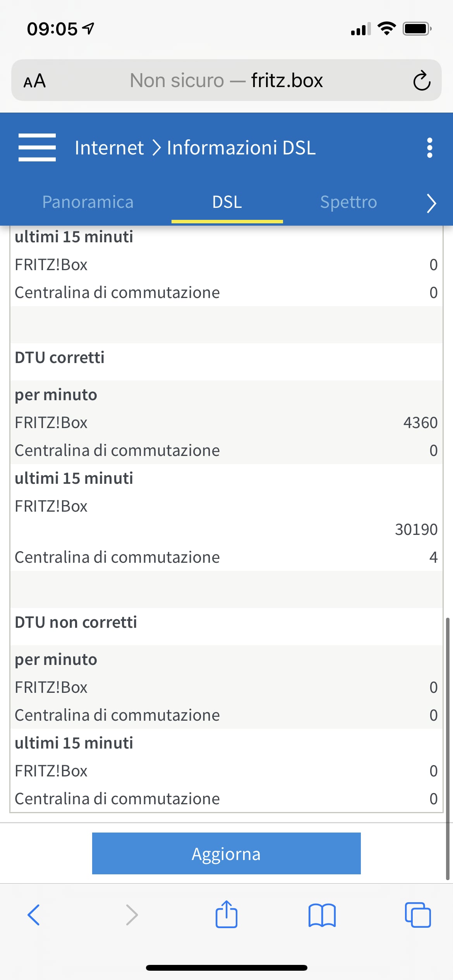Open the hamburger navigation menu
Viewport: 453px width, 980px height.
pos(37,147)
